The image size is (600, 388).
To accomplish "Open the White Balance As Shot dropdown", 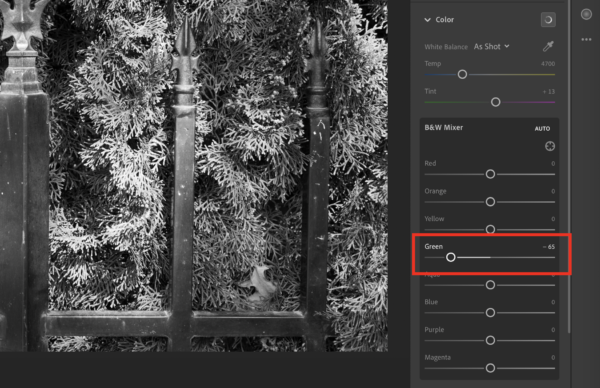I will [x=491, y=46].
